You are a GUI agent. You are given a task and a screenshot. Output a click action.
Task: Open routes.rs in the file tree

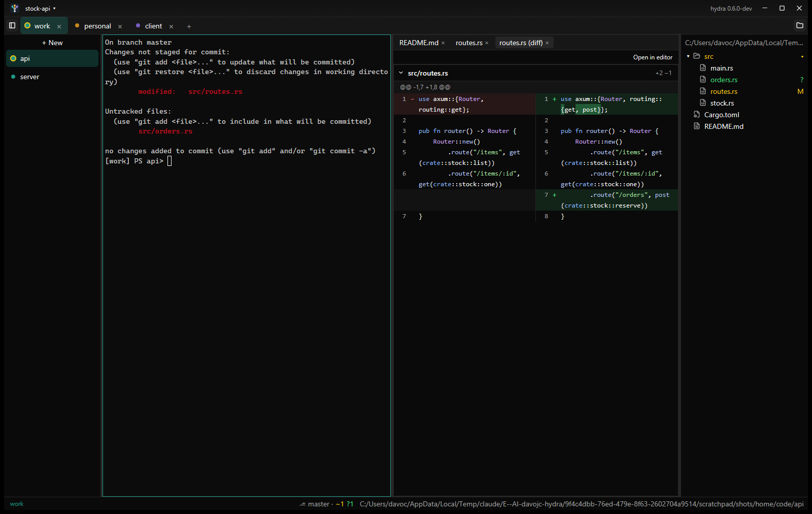tap(724, 91)
